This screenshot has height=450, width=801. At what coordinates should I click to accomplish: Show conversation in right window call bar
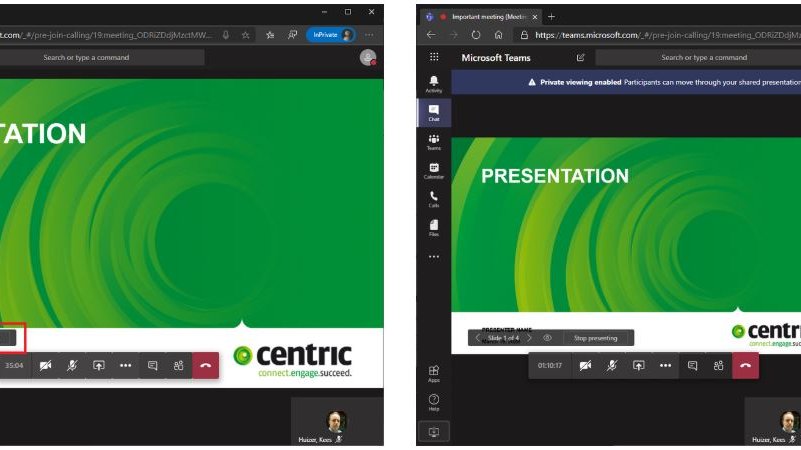click(692, 365)
